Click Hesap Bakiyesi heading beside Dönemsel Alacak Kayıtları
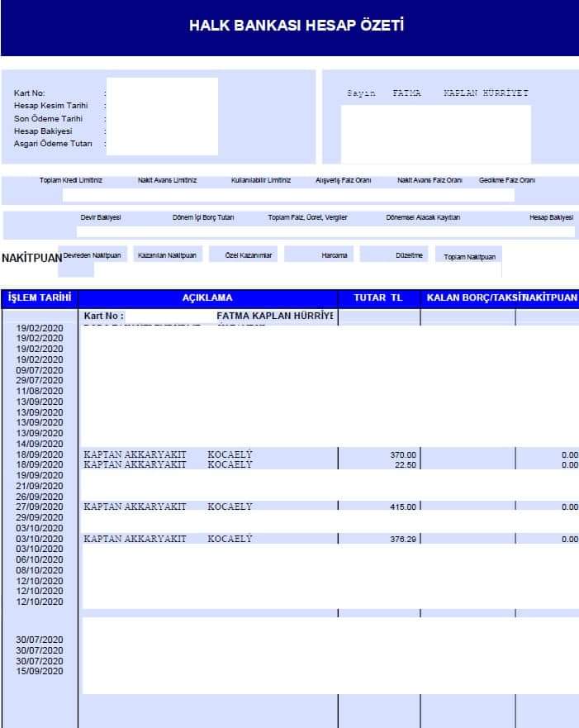The image size is (579, 728). (551, 217)
